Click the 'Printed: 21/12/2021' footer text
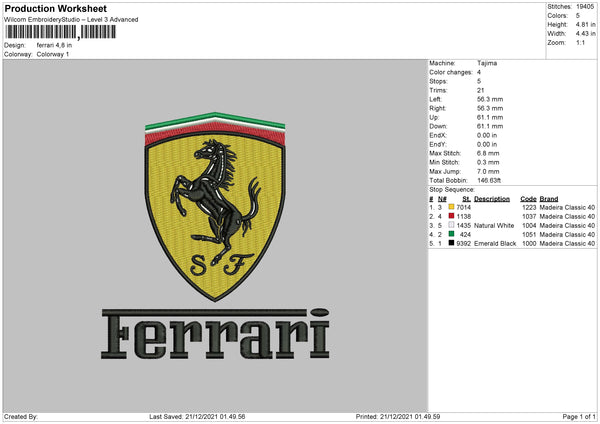600x424 pixels. click(x=398, y=417)
